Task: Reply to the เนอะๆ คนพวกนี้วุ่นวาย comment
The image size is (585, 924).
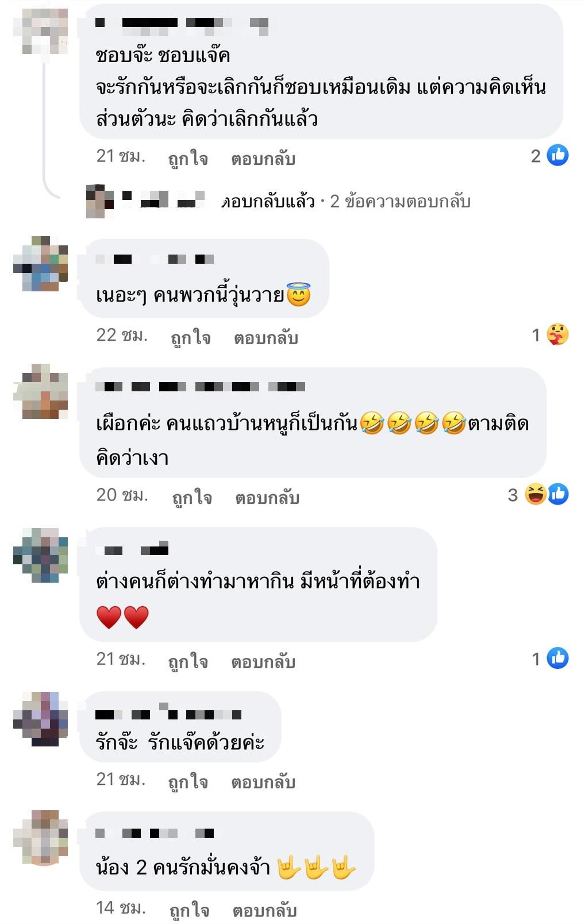Action: 266,337
